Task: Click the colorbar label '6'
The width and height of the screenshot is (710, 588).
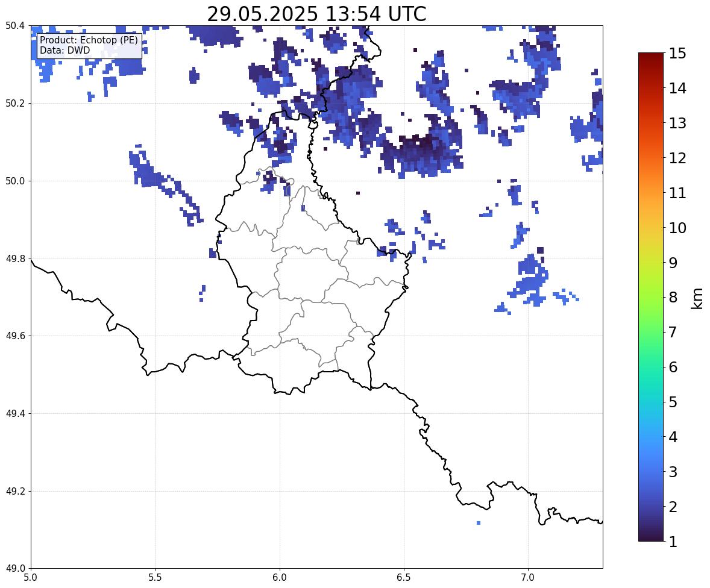Action: point(673,367)
